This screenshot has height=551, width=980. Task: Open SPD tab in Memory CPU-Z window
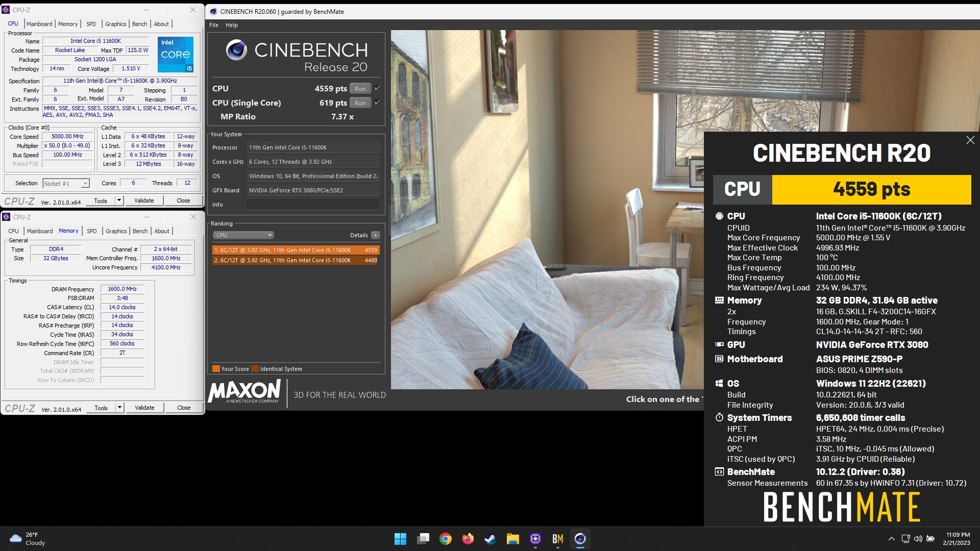click(92, 231)
